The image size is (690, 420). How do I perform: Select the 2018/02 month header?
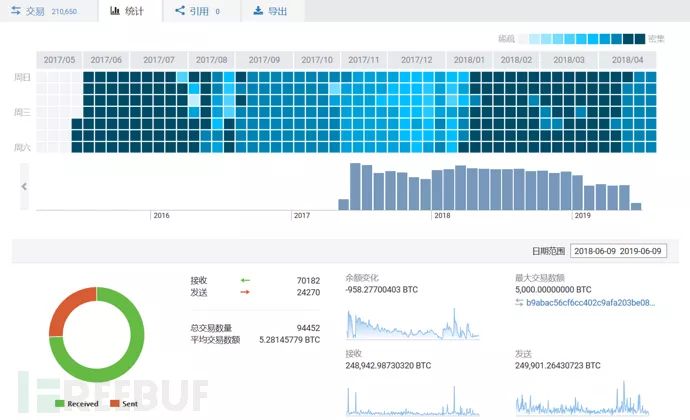516,60
